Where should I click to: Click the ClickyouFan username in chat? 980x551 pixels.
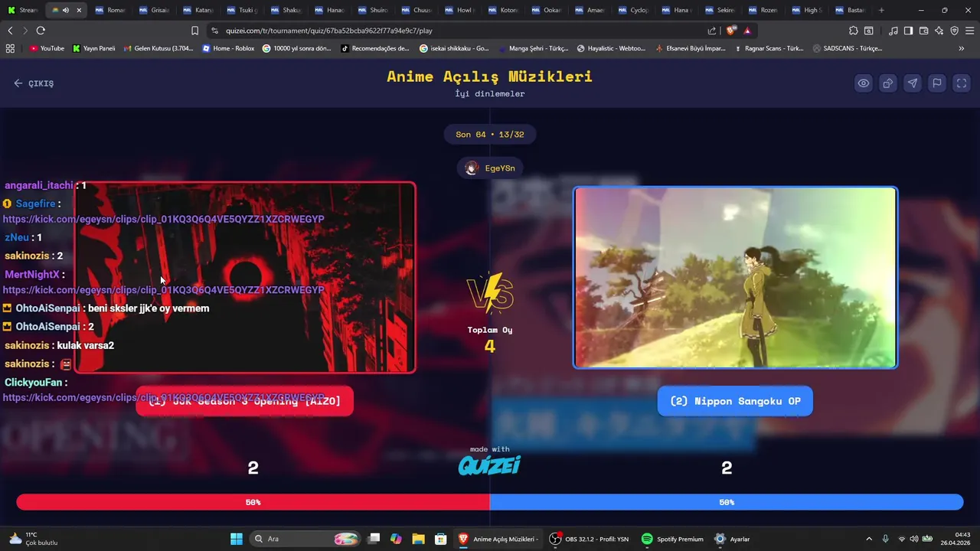click(33, 382)
